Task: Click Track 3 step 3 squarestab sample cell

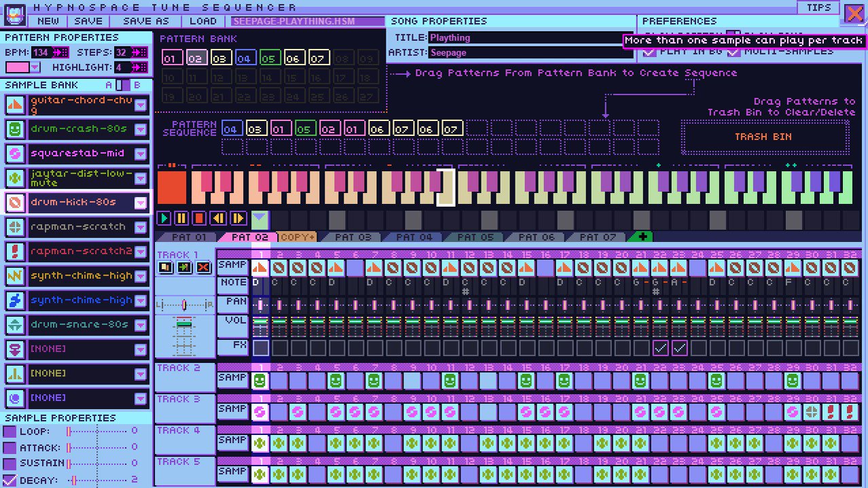Action: click(x=297, y=412)
